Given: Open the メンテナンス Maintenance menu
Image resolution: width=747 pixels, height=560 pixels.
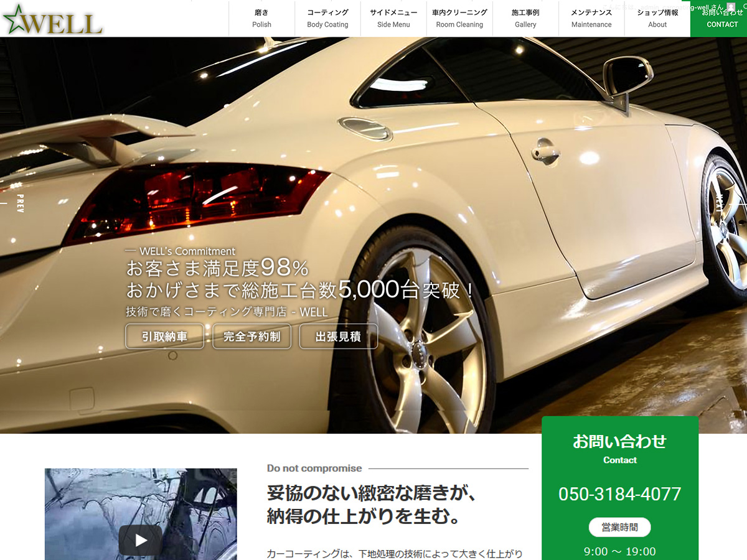Looking at the screenshot, I should [591, 19].
